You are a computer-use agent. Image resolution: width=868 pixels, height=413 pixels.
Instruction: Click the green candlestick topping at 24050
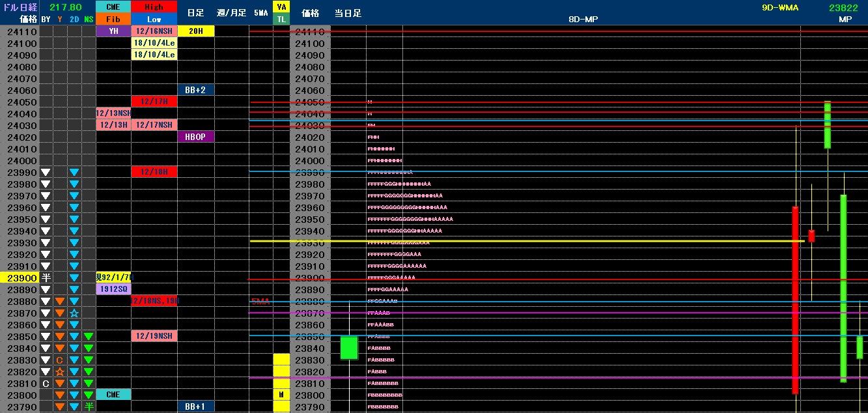pyautogui.click(x=828, y=125)
